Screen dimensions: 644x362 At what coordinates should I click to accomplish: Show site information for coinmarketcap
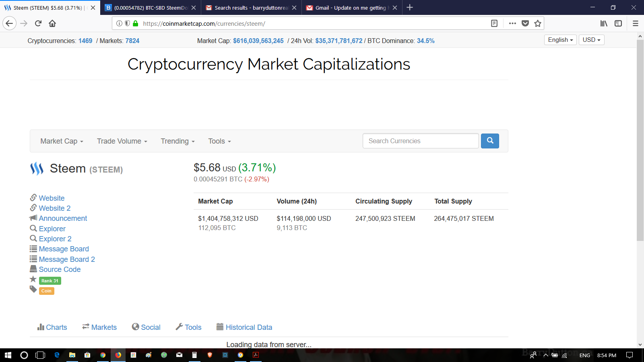coord(119,23)
